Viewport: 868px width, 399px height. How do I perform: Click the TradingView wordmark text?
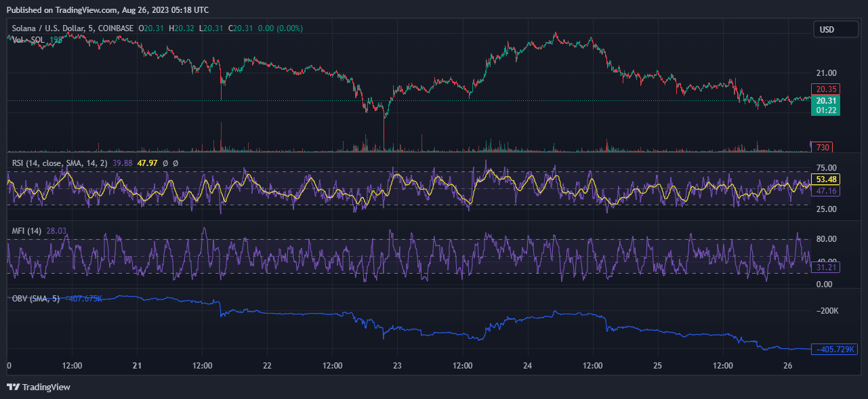click(x=46, y=387)
